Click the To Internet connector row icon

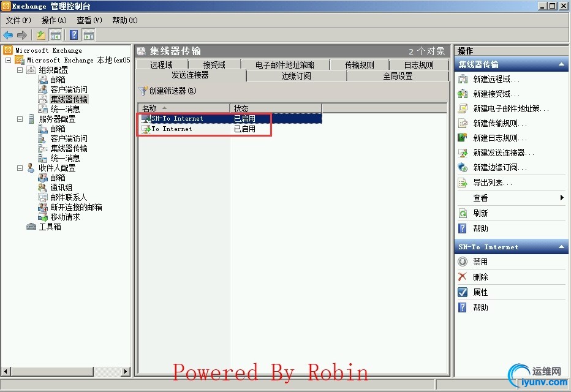coord(146,129)
